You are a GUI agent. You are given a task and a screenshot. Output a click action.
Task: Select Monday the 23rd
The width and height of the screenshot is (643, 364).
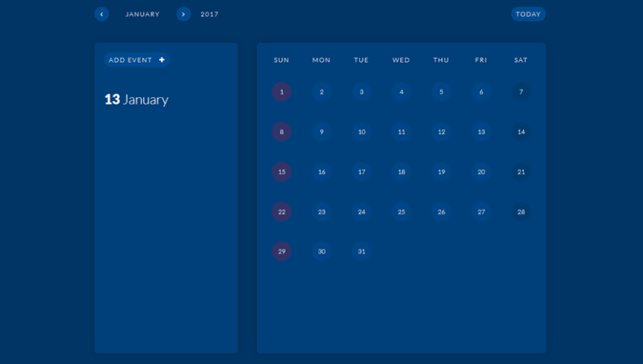321,212
